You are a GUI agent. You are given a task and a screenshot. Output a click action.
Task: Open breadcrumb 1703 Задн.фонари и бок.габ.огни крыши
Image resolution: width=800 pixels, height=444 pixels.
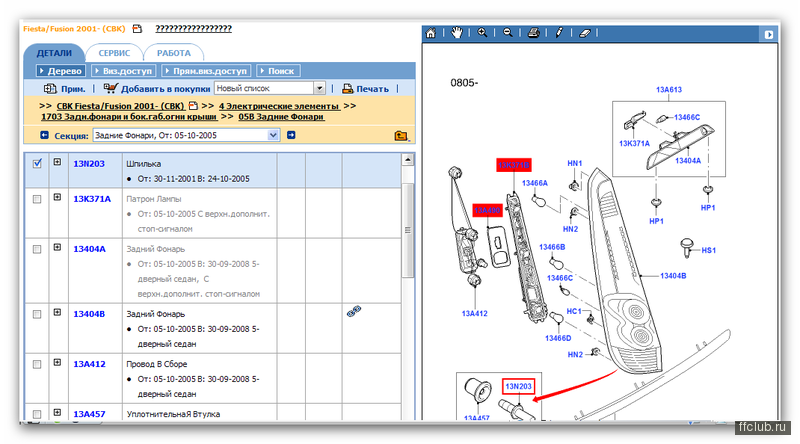[129, 117]
